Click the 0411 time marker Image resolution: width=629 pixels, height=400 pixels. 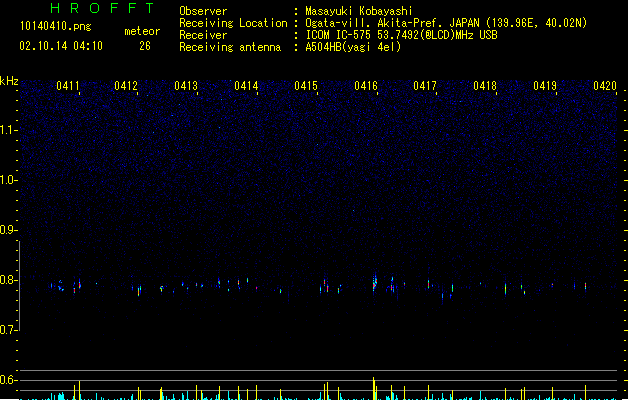68,86
